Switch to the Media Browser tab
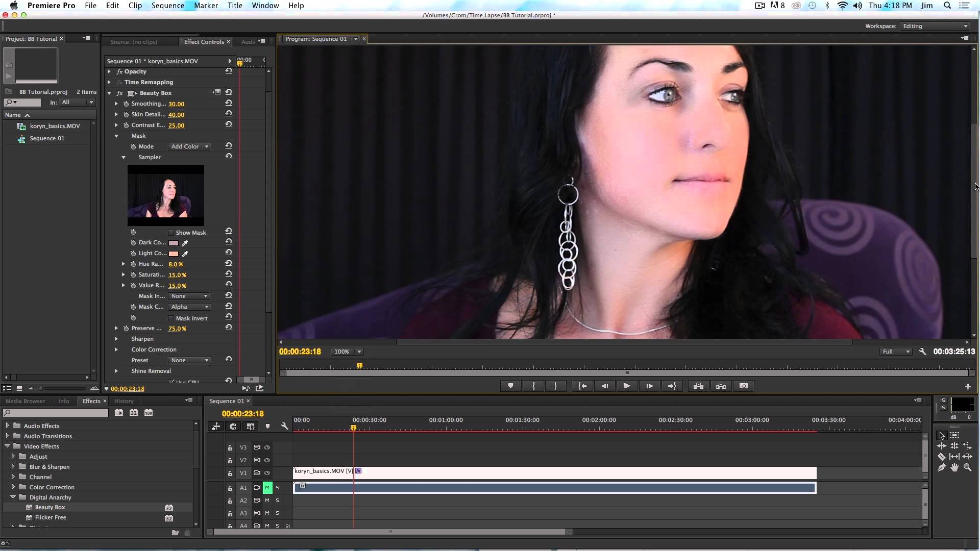The image size is (980, 551). point(26,401)
